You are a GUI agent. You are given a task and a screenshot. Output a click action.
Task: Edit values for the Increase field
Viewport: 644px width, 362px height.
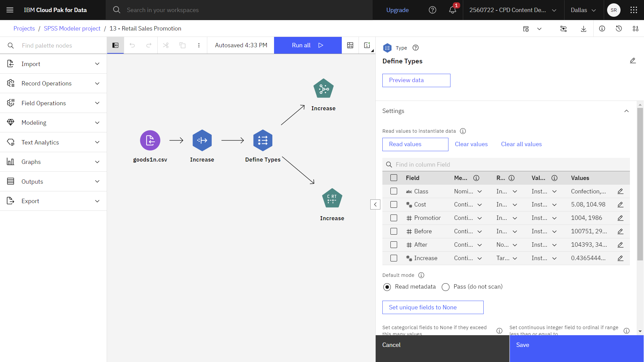[620, 258]
